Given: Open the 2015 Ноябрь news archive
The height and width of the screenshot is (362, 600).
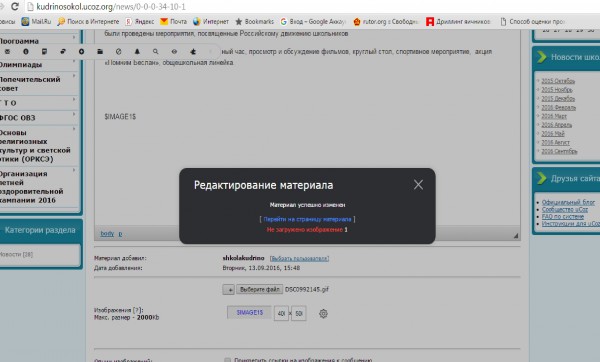Looking at the screenshot, I should tap(557, 90).
